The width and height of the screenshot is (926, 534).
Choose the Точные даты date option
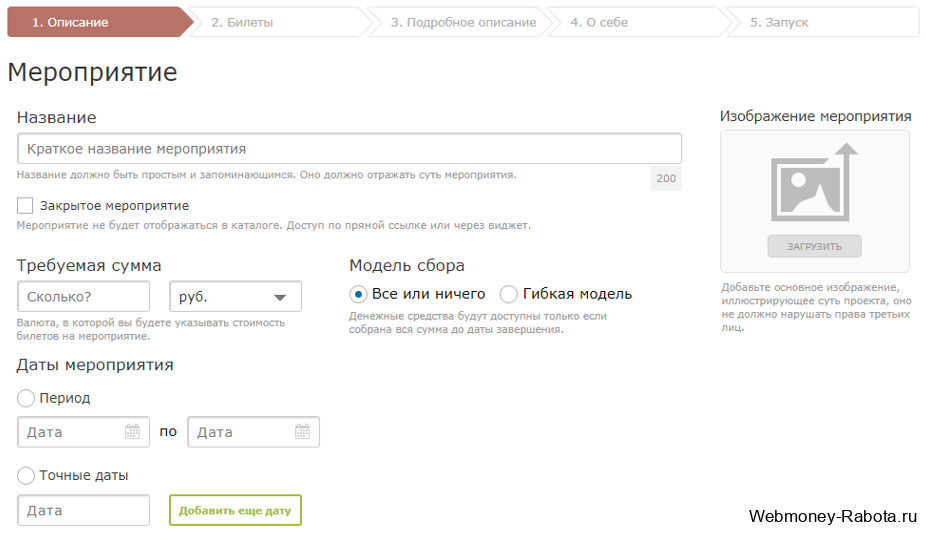25,476
